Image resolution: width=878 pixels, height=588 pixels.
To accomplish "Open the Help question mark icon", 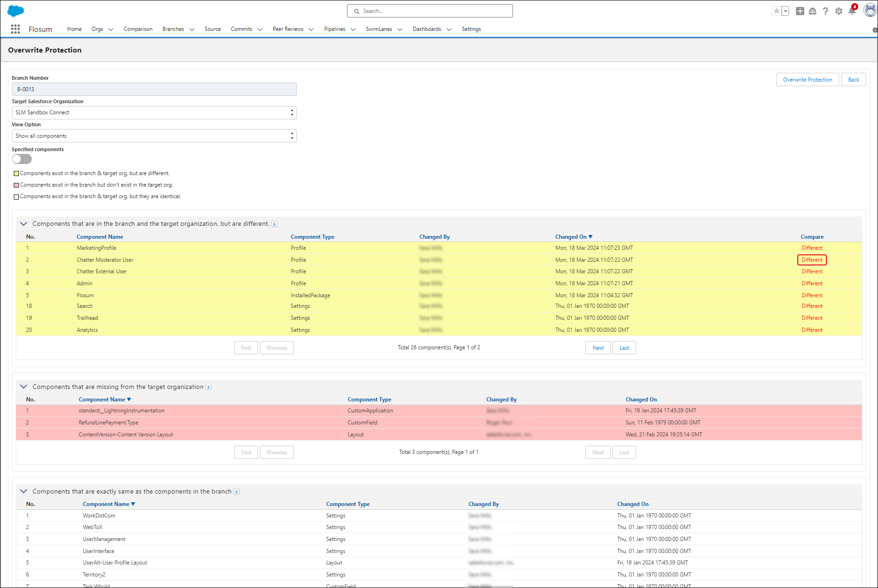I will click(825, 11).
